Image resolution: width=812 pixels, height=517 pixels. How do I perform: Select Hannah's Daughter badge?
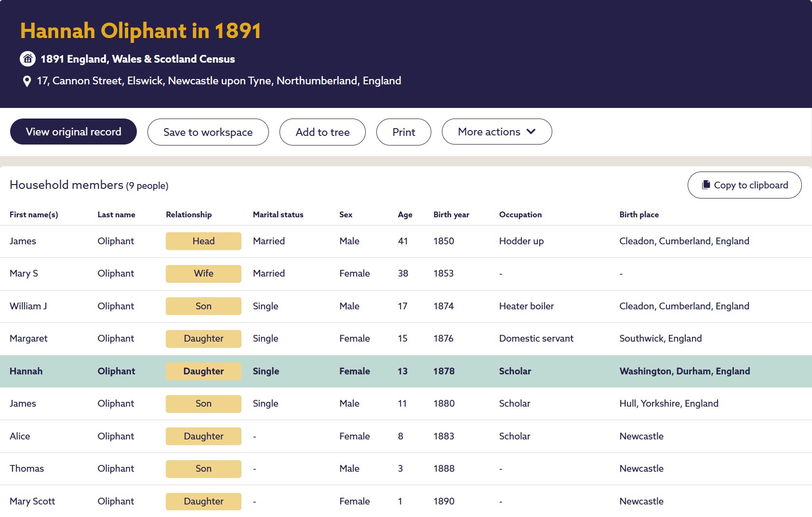203,371
